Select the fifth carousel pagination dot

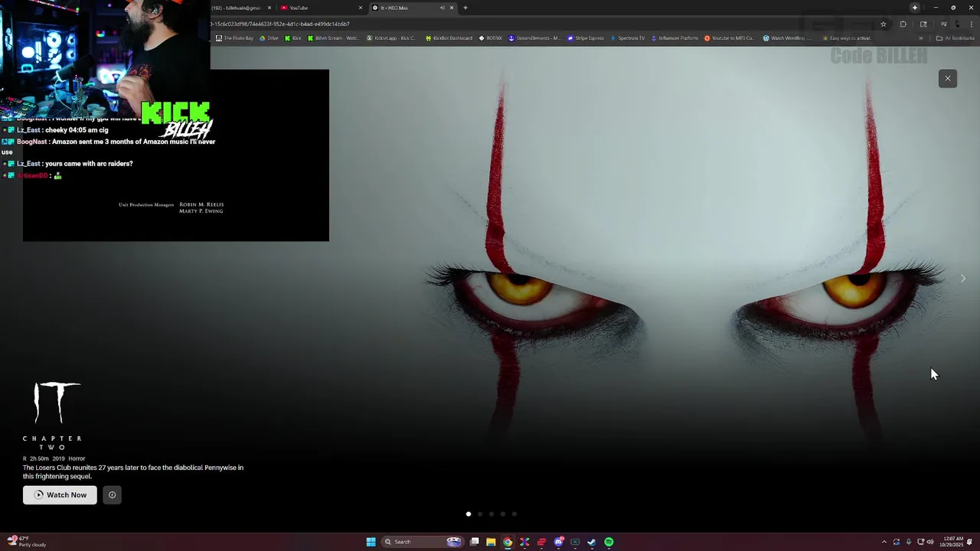pos(514,514)
